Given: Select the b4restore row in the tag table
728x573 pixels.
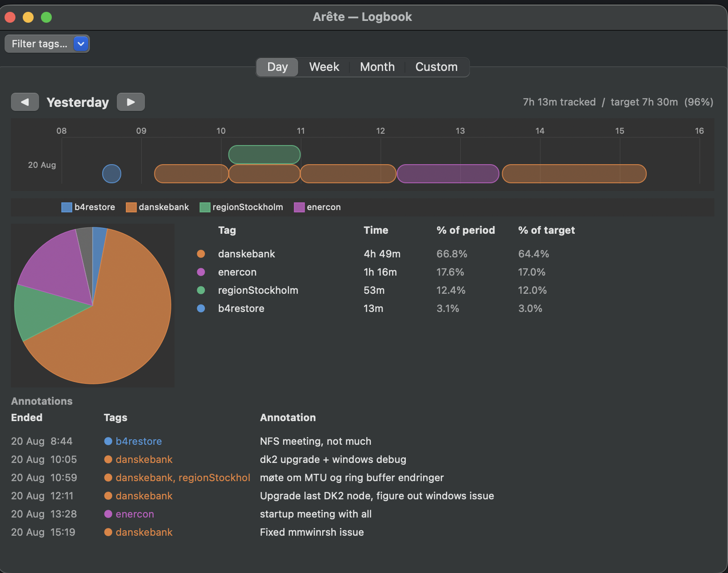Looking at the screenshot, I should (386, 308).
